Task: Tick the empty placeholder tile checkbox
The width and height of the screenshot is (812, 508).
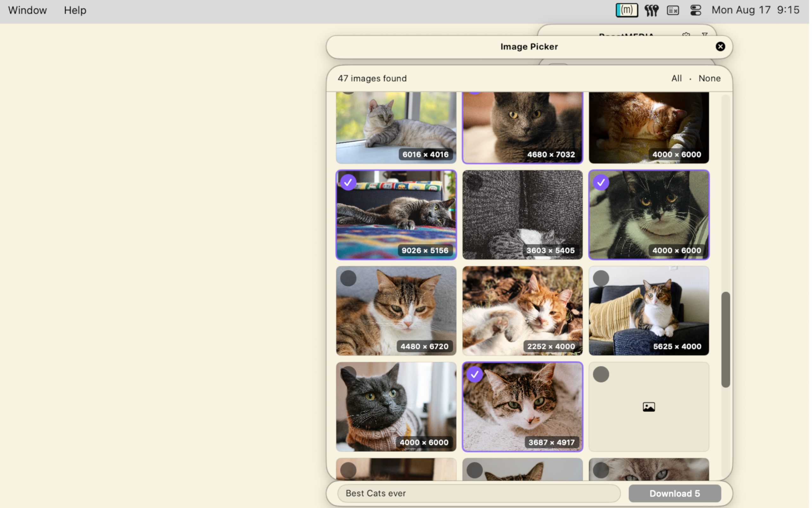Action: [601, 374]
